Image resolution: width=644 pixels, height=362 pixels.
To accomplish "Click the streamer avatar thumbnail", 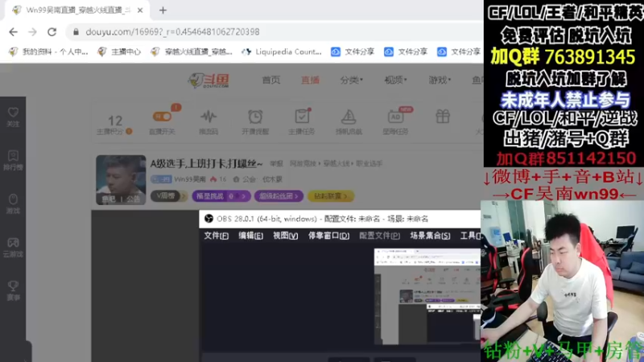I will pyautogui.click(x=121, y=179).
